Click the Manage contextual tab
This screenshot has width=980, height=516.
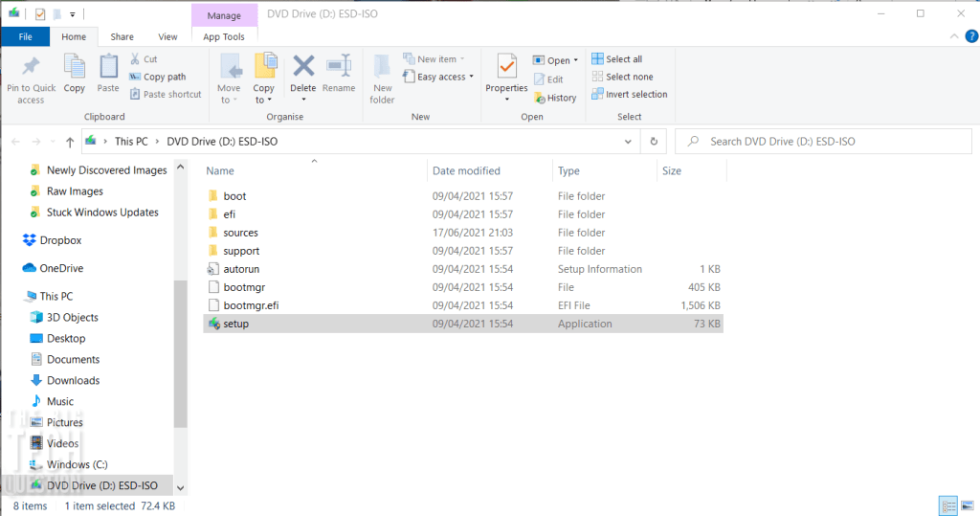click(x=224, y=15)
